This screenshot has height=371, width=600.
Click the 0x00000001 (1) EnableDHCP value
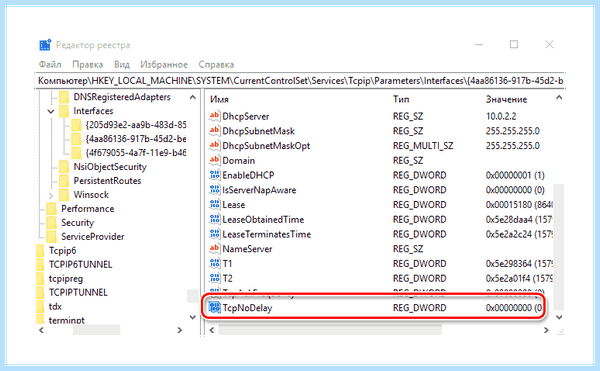pyautogui.click(x=515, y=175)
